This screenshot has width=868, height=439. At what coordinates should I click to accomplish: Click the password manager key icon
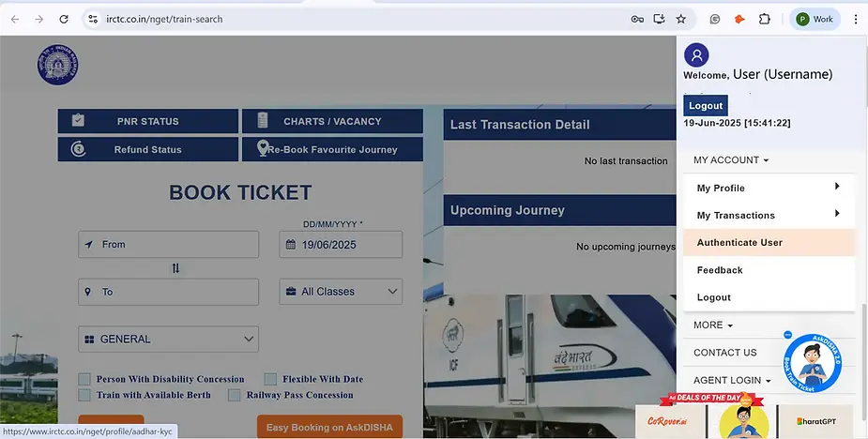coord(637,19)
